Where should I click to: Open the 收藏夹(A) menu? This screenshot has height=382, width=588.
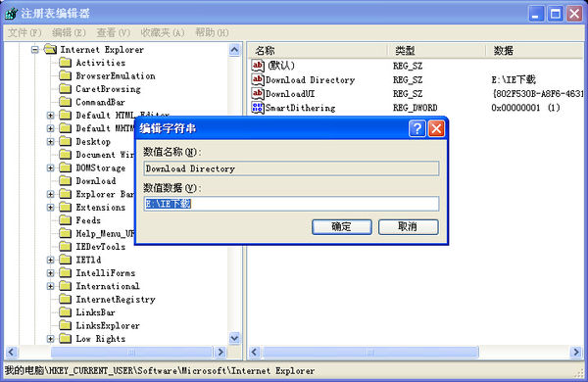163,33
